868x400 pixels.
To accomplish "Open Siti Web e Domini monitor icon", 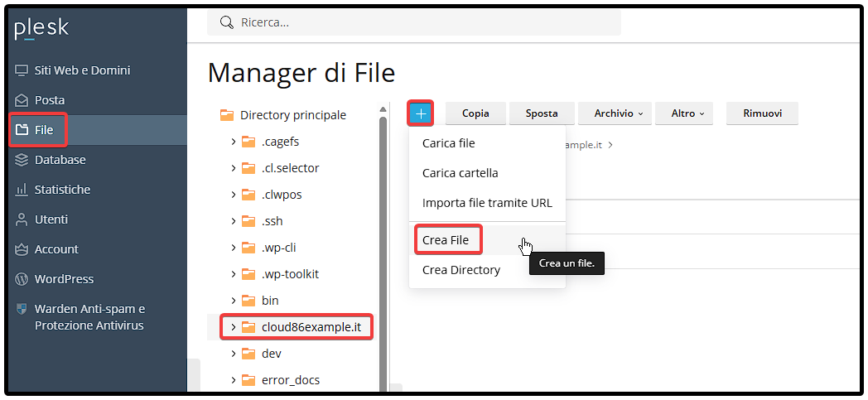I will pyautogui.click(x=21, y=71).
